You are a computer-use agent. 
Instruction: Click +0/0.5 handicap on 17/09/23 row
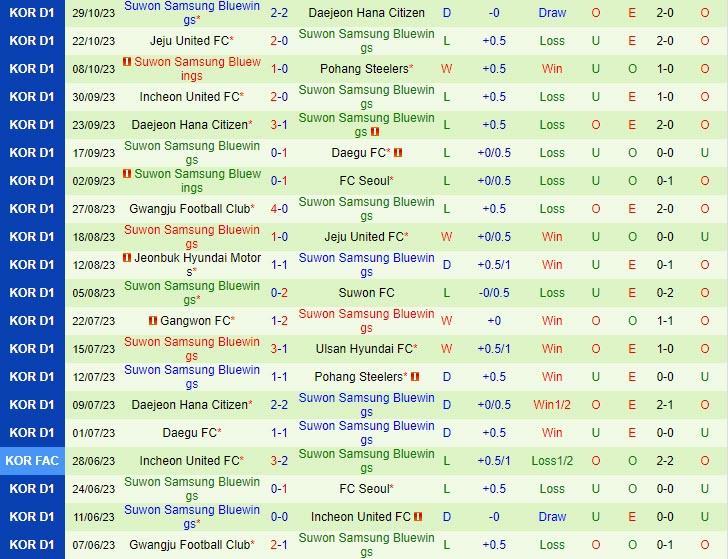tap(494, 153)
